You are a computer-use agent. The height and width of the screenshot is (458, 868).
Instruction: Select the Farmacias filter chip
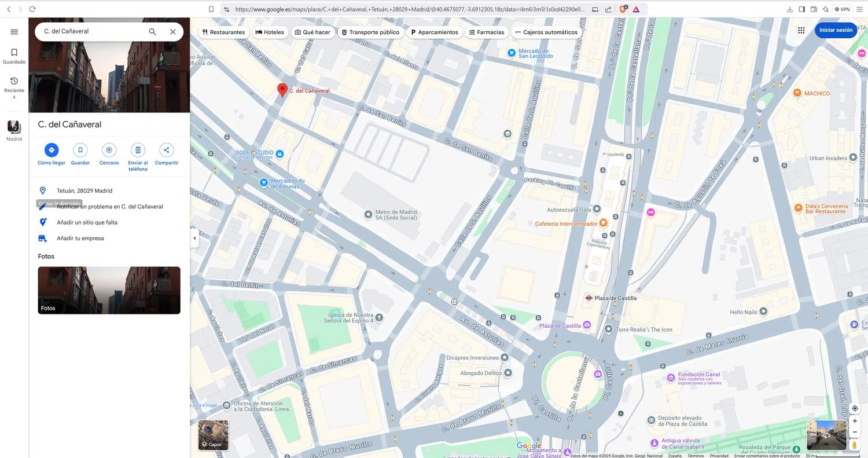click(487, 32)
